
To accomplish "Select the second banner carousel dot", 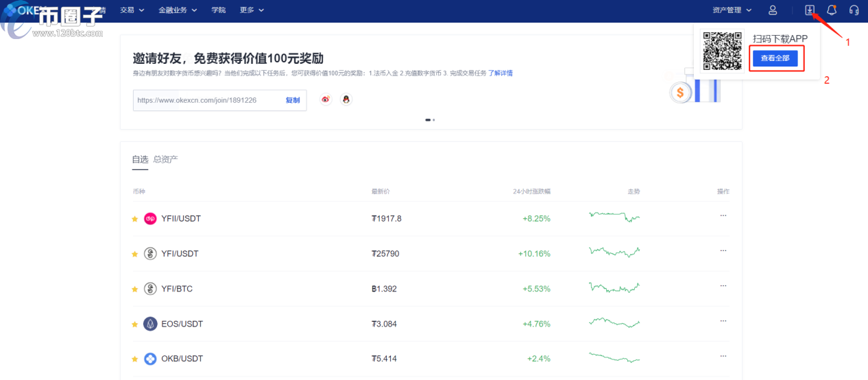I will coord(434,120).
